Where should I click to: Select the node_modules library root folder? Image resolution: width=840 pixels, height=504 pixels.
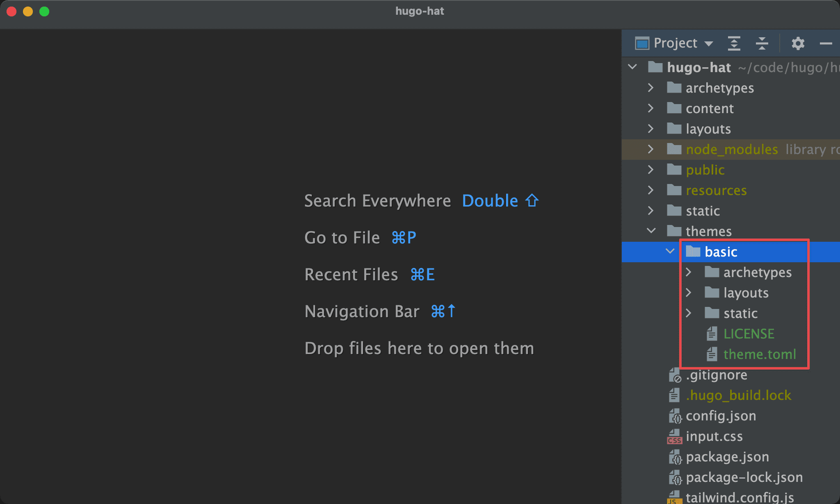(732, 149)
